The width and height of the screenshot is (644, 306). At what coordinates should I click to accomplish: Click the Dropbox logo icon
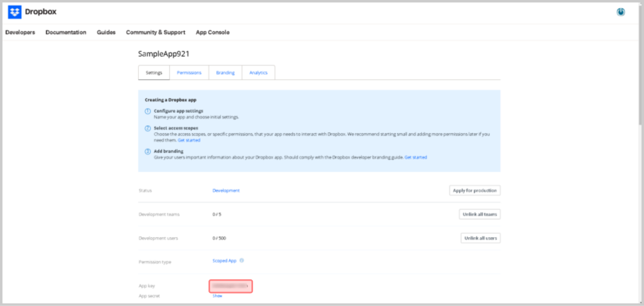(14, 12)
